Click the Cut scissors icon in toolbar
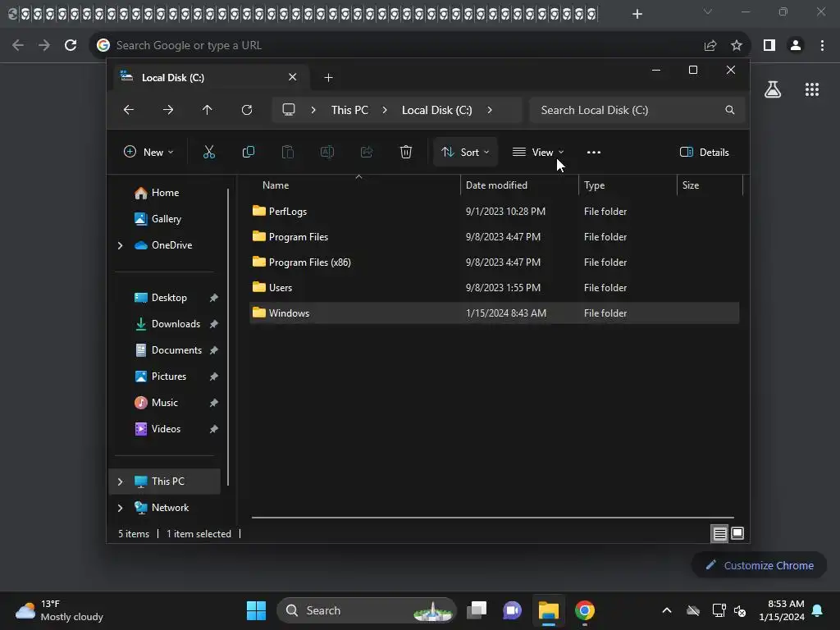Viewport: 840px width, 630px height. coord(209,152)
